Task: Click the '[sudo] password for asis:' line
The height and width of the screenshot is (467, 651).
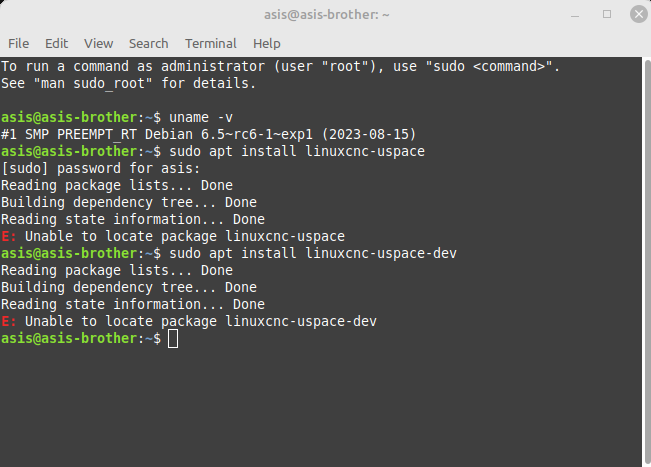Action: 100,169
